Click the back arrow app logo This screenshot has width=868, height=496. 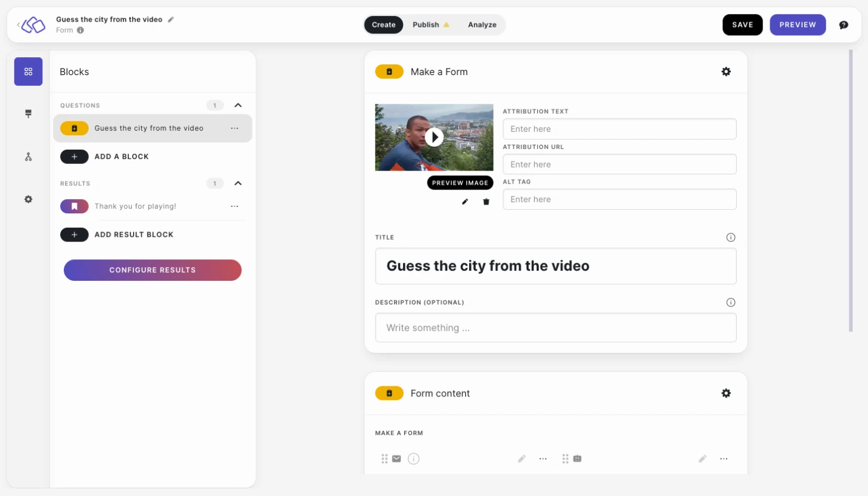(31, 25)
